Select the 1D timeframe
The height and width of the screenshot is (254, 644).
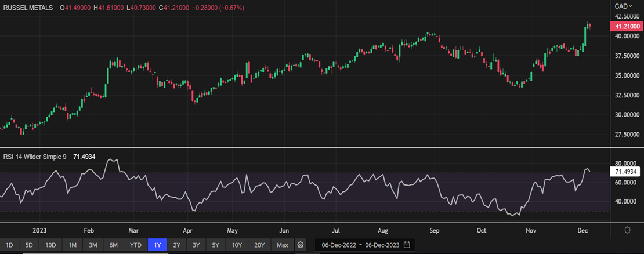10,245
